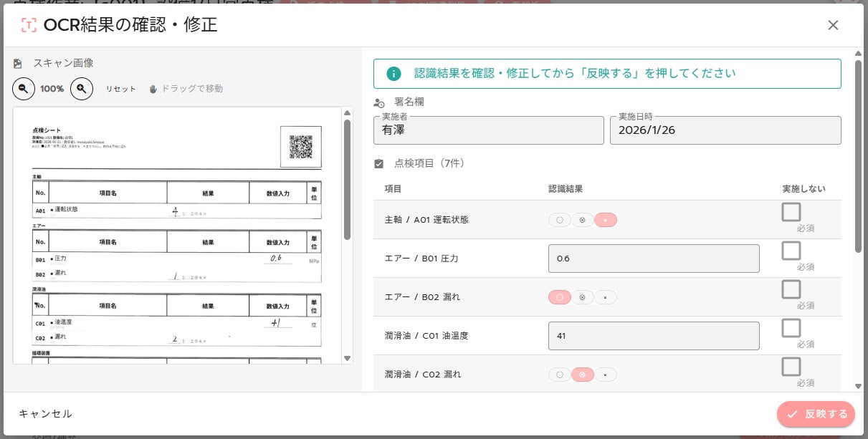868x439 pixels.
Task: Click the OCR scan icon in title
Action: [29, 26]
